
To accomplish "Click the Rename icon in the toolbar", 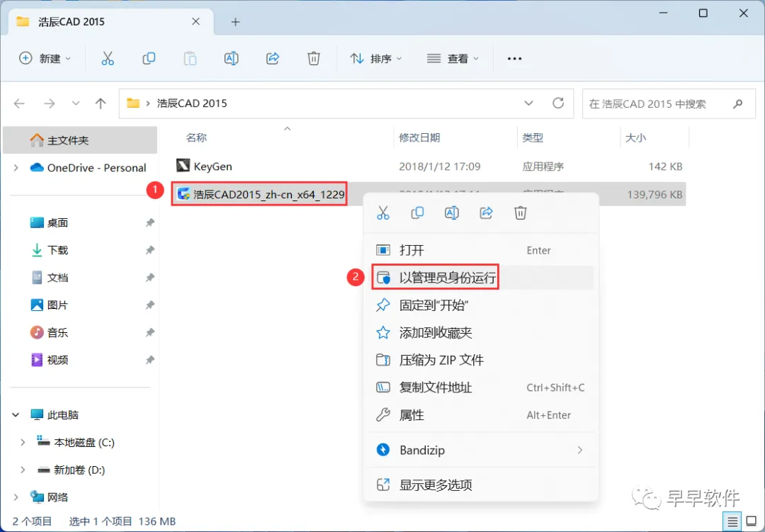I will [231, 59].
